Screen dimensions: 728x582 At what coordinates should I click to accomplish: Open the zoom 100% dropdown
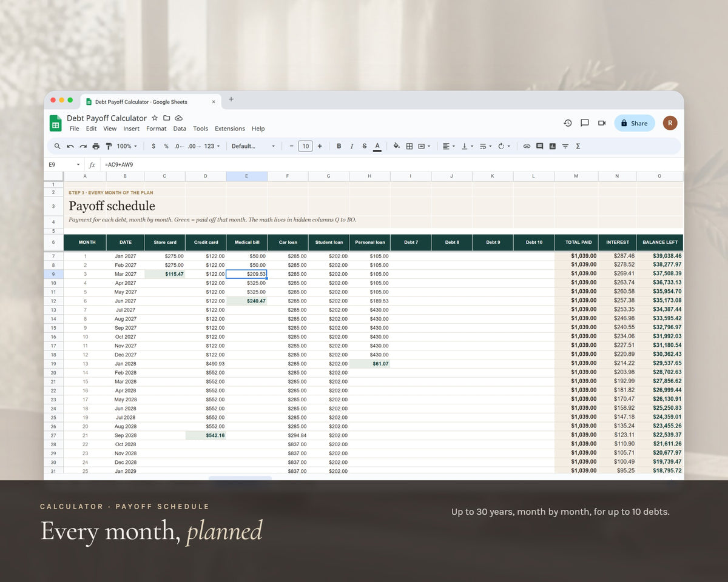[x=127, y=146]
